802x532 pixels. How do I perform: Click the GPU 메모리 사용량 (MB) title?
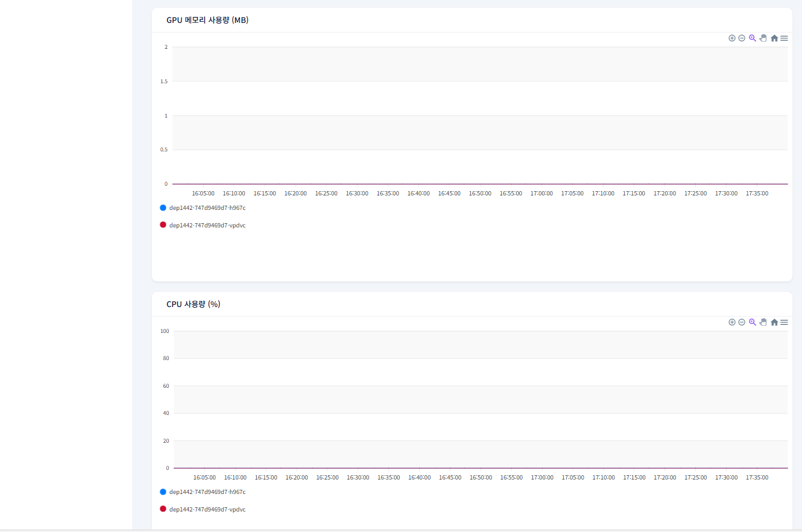click(x=207, y=20)
